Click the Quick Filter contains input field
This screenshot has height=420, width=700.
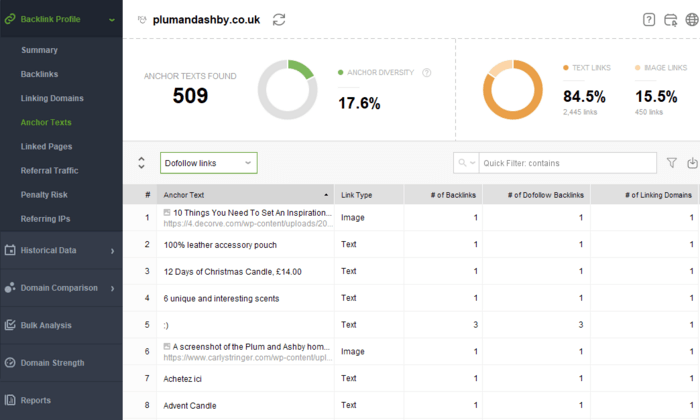click(567, 163)
